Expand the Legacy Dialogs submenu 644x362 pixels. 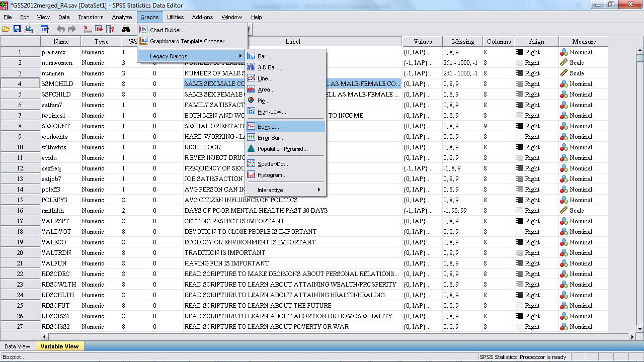tap(192, 56)
